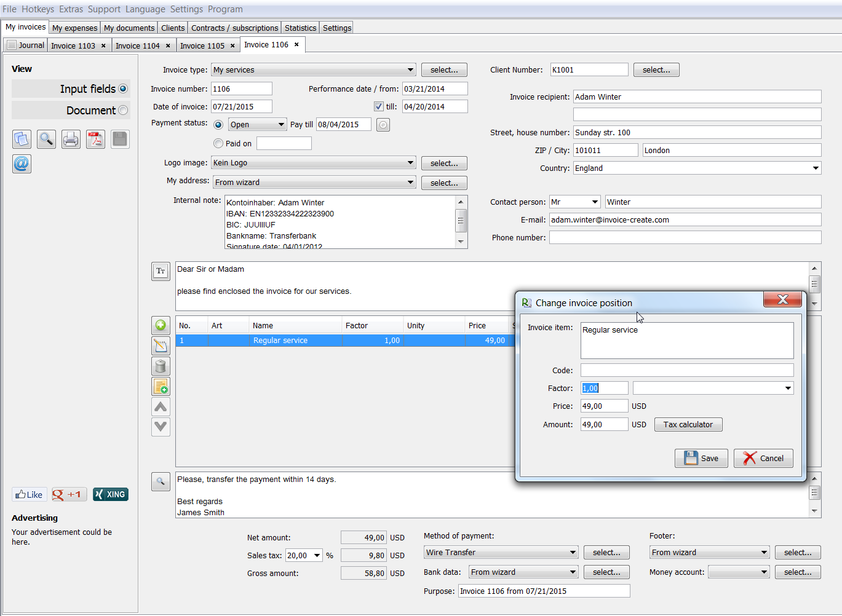Add a new invoice position with green plus
Image resolution: width=842 pixels, height=616 pixels.
(161, 325)
